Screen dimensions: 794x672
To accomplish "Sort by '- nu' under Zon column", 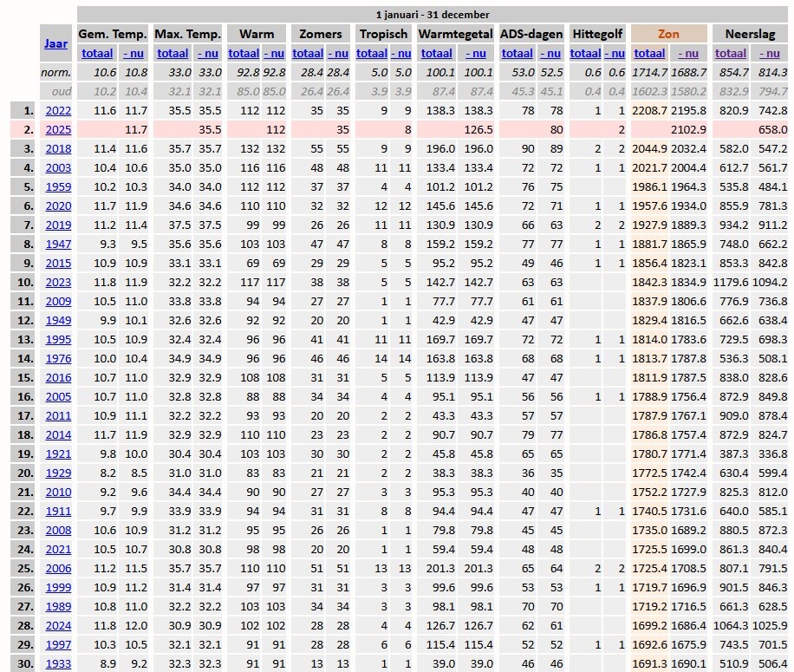I will [687, 54].
